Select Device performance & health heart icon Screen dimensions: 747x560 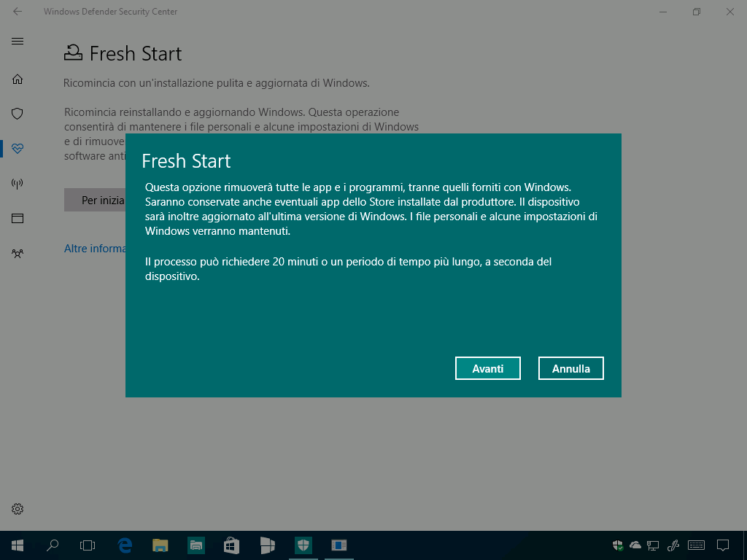point(18,149)
